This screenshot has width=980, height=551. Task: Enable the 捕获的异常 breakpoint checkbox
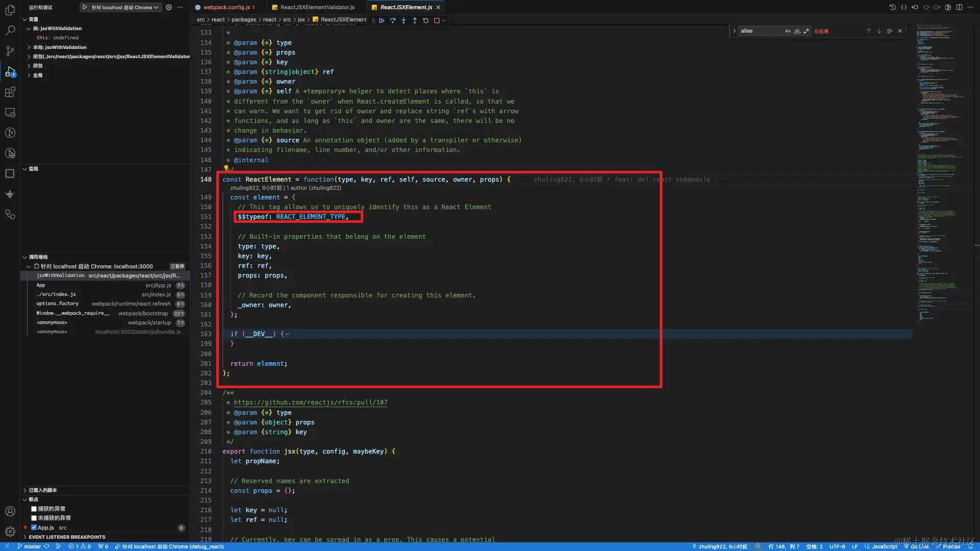coord(34,509)
